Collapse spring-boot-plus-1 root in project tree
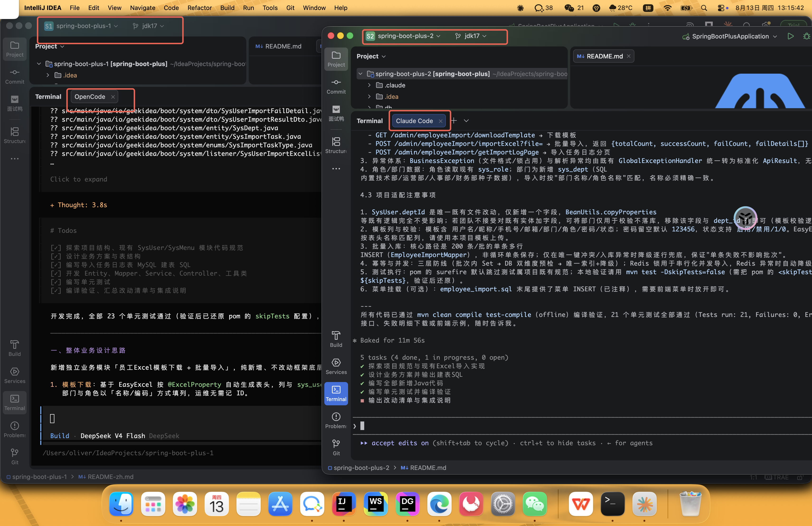Image resolution: width=812 pixels, height=526 pixels. click(39, 64)
